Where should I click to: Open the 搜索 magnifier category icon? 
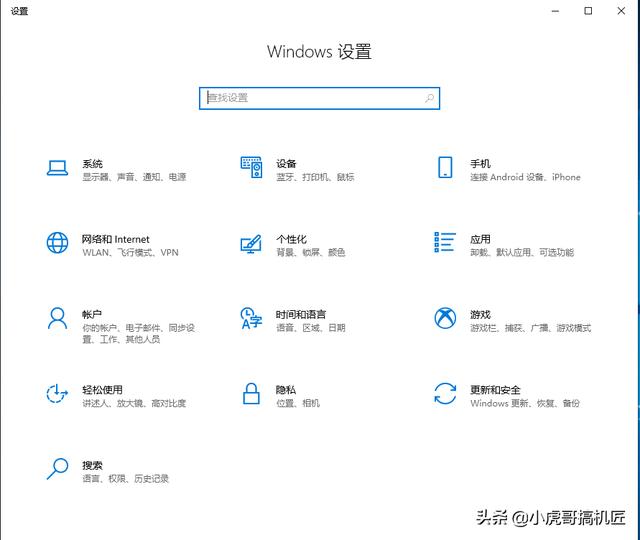pos(57,469)
